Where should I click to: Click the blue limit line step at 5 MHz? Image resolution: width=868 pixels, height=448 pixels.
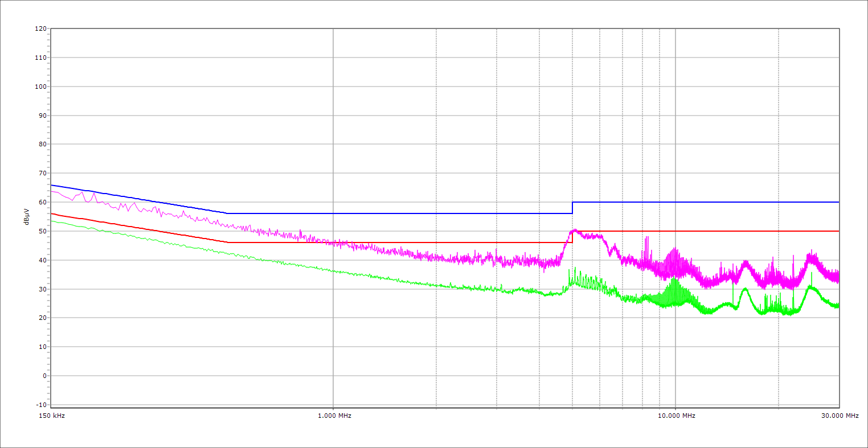point(572,208)
